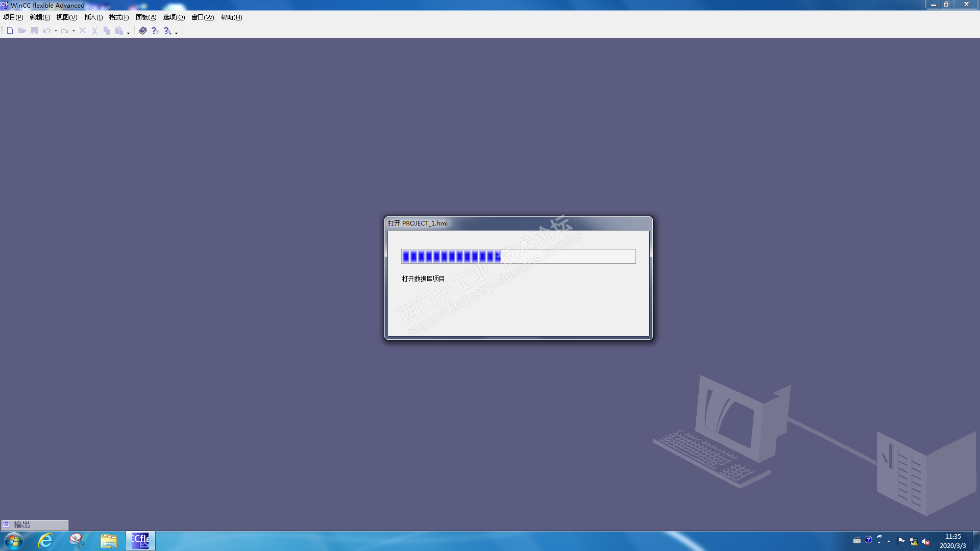
Task: Click the Save floppy disk icon
Action: [34, 31]
